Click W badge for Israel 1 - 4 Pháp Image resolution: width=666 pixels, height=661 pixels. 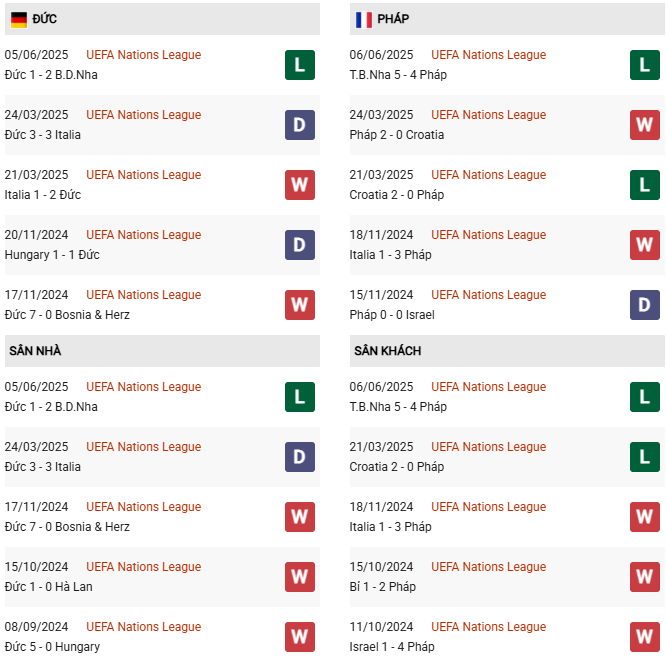[x=645, y=637]
